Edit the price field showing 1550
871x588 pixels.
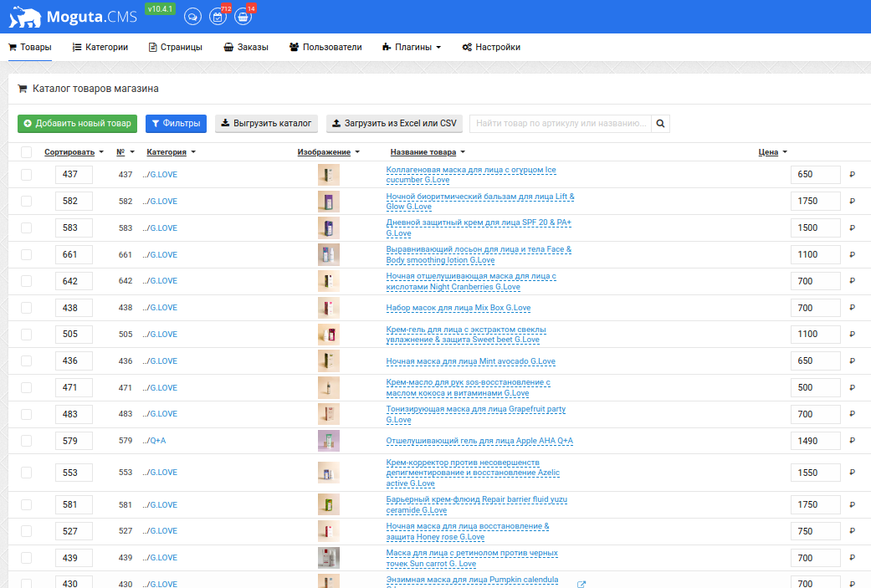pyautogui.click(x=816, y=473)
